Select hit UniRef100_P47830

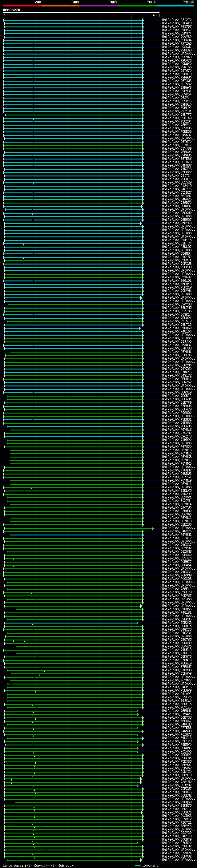(x=177, y=447)
